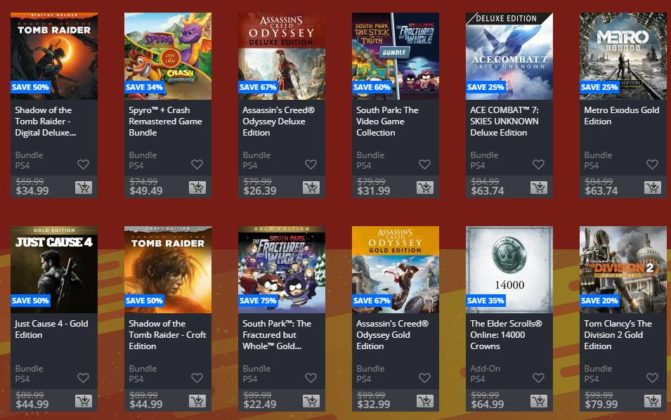Add Elder Scrolls Online 14000 Crowns to cart
Viewport: 671px width, 420px height.
click(x=539, y=401)
